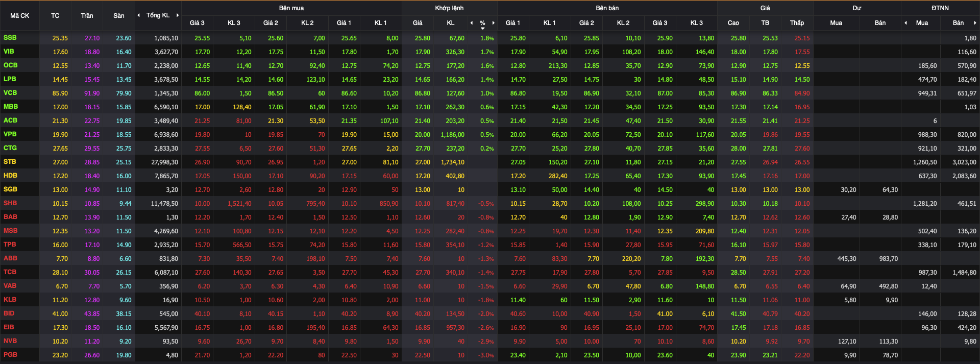Viewport: 980px width, 364px height.
Task: Select the VPB ticker
Action: tap(10, 134)
